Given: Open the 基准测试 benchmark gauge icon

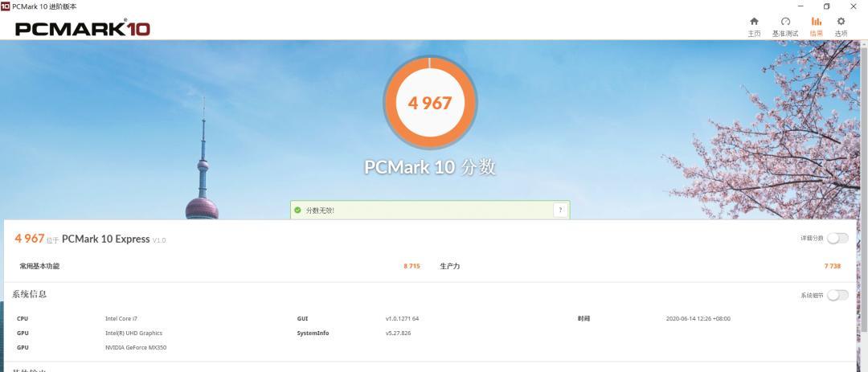Looking at the screenshot, I should tap(785, 22).
